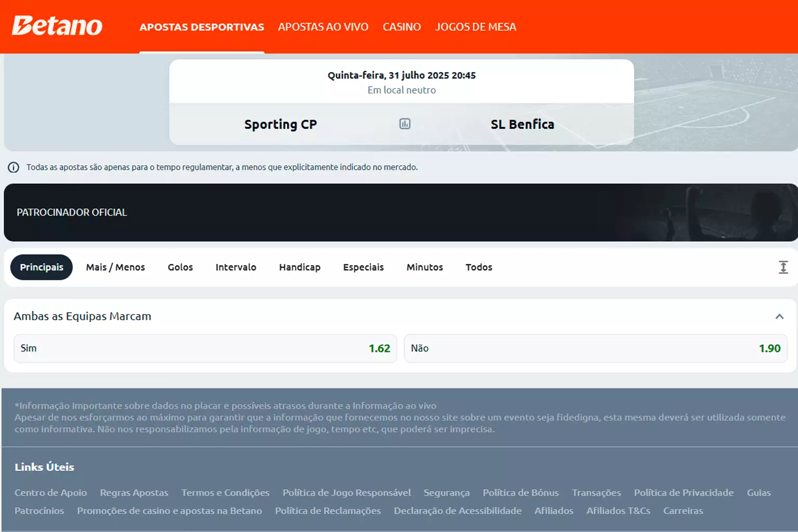Open the Guias link
This screenshot has width=798, height=532.
(759, 493)
